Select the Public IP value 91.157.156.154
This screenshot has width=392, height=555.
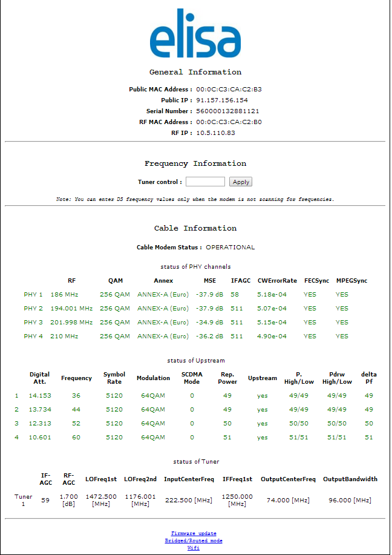(222, 100)
